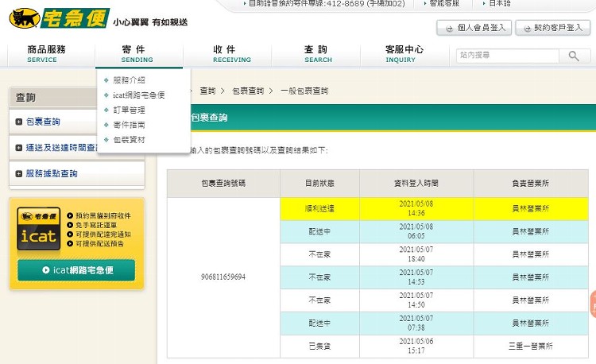Click 包裹查詢 in the breadcrumb

(248, 91)
